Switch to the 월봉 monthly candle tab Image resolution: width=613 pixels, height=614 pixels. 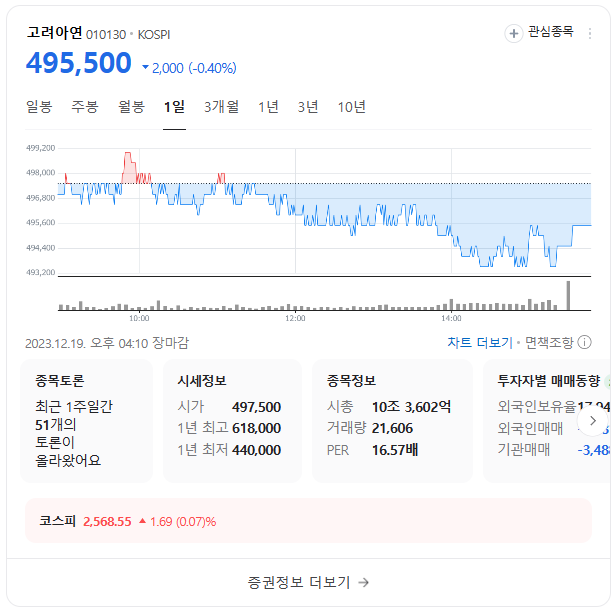pos(132,107)
